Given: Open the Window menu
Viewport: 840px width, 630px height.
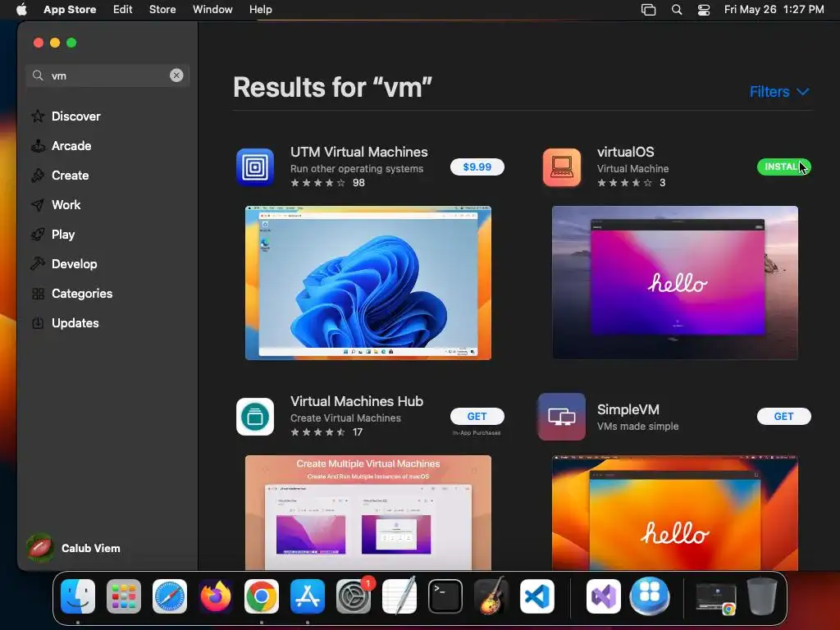Looking at the screenshot, I should pos(212,10).
